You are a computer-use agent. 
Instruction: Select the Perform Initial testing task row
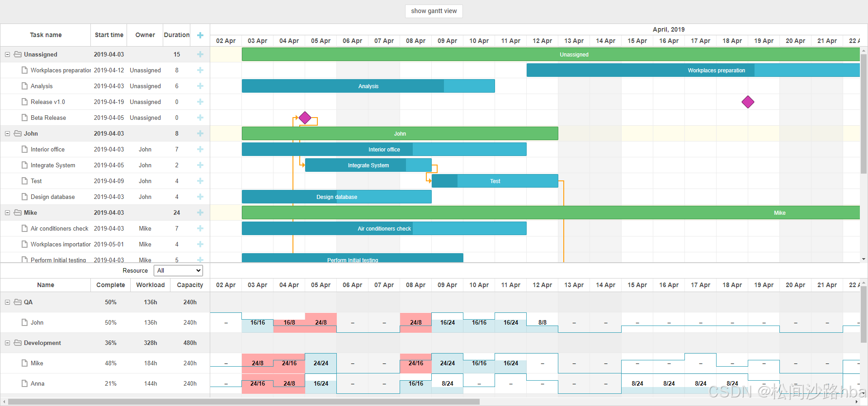[x=105, y=258]
